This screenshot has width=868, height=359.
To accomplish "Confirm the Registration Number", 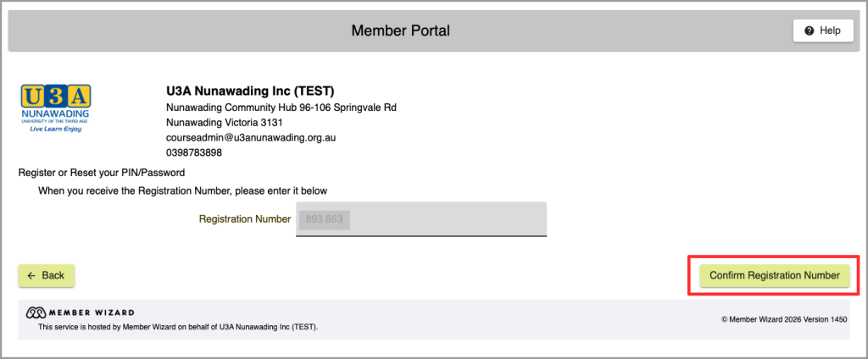I will point(775,275).
